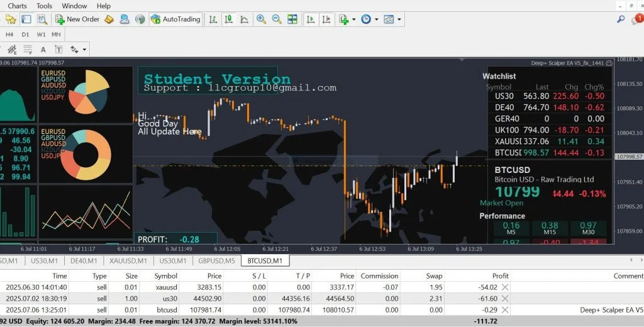Toggle chart shift on the toolbar
The height and width of the screenshot is (327, 644).
(x=326, y=19)
